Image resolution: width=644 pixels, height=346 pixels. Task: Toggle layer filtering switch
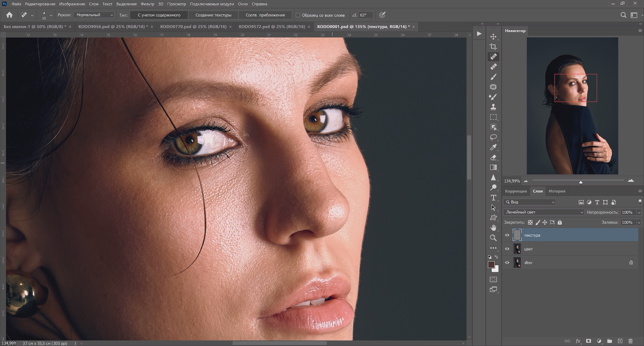[x=640, y=202]
